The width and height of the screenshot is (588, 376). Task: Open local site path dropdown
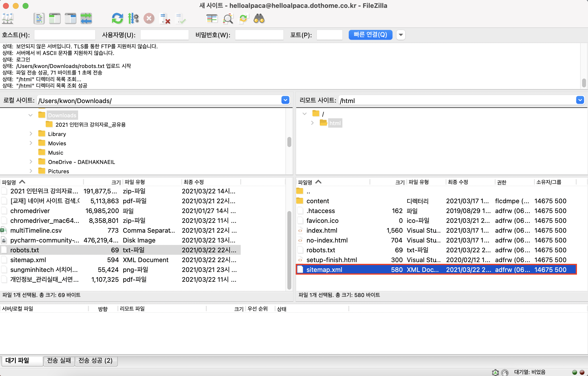click(285, 100)
